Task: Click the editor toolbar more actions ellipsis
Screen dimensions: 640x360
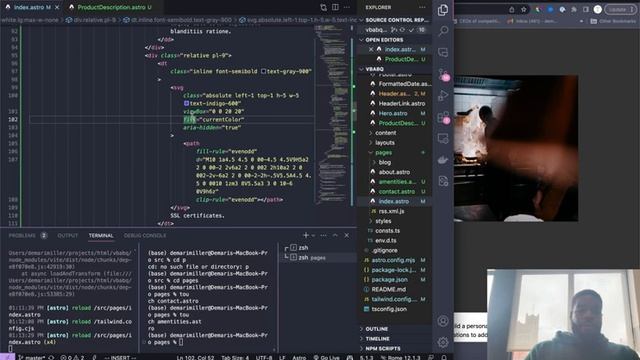Action: click(x=347, y=7)
